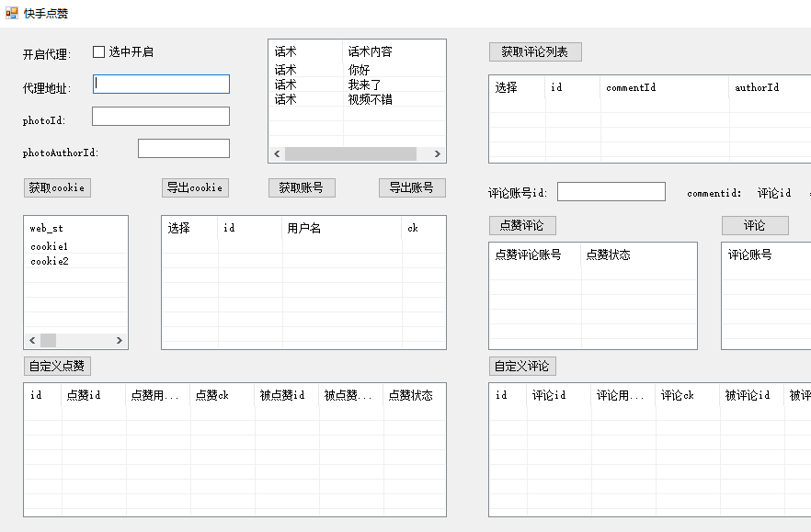
Task: Click the 被点赞... column header
Action: coord(351,395)
